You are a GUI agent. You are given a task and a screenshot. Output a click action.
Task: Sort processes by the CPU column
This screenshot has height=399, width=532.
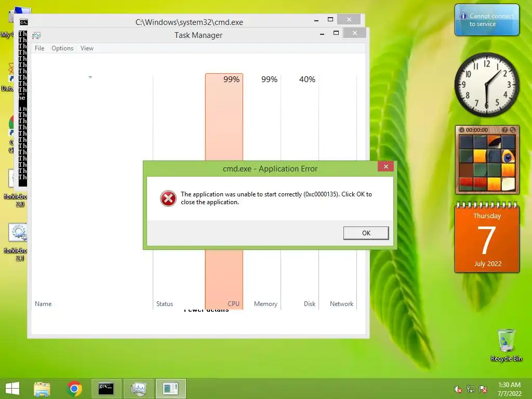click(x=233, y=303)
